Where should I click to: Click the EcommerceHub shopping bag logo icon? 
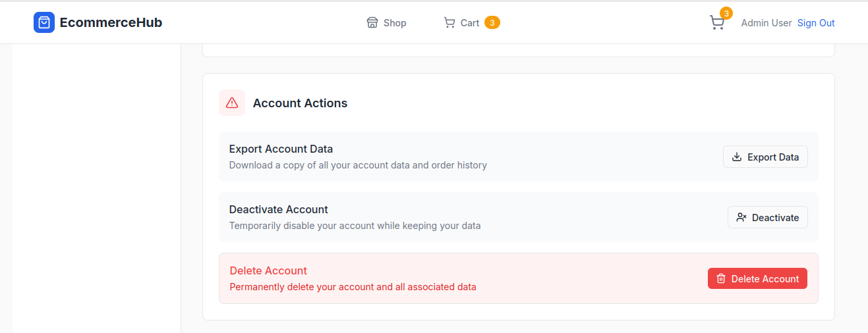(x=44, y=22)
